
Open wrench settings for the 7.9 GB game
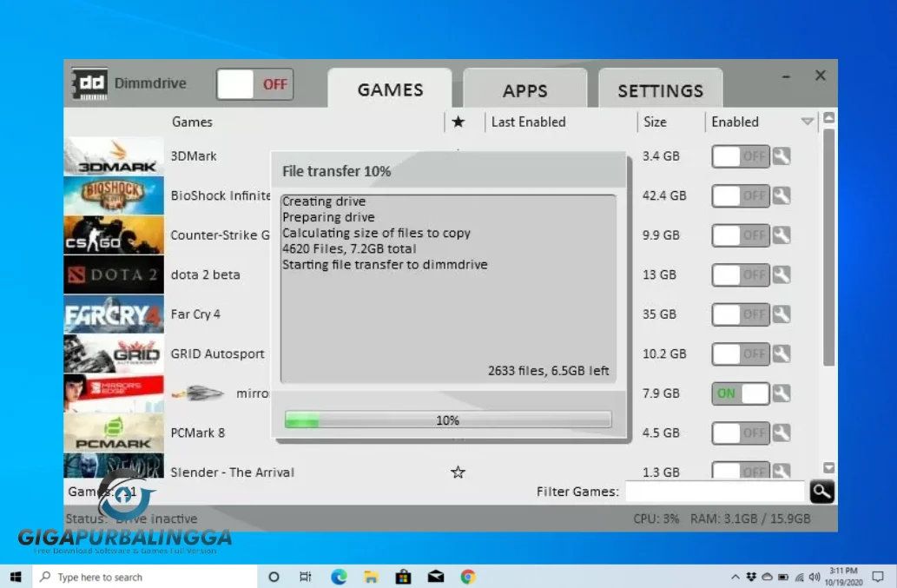point(782,393)
